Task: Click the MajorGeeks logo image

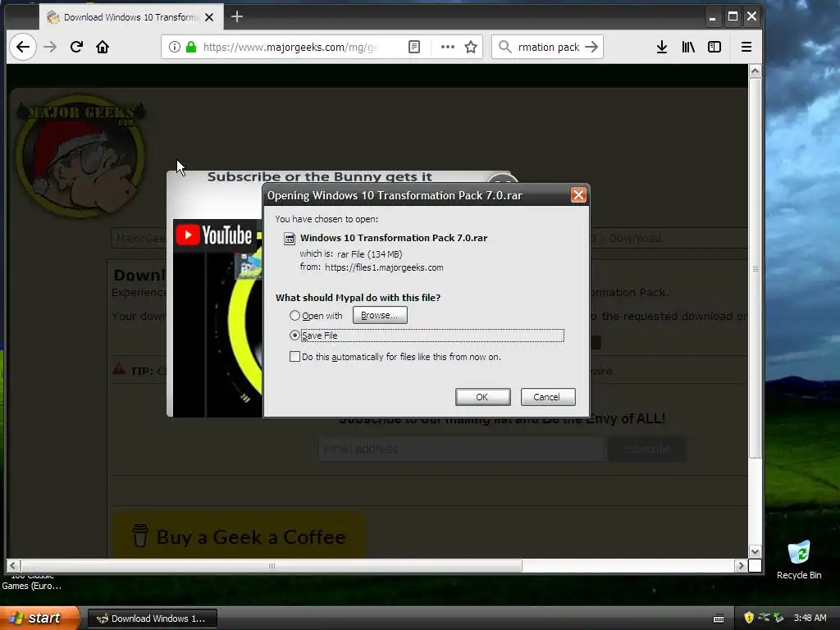Action: (x=80, y=156)
